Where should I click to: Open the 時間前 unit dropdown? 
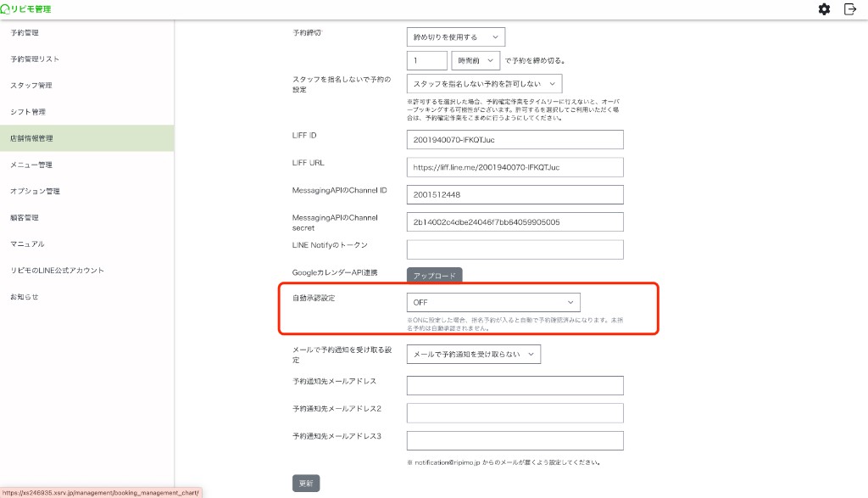coord(475,60)
